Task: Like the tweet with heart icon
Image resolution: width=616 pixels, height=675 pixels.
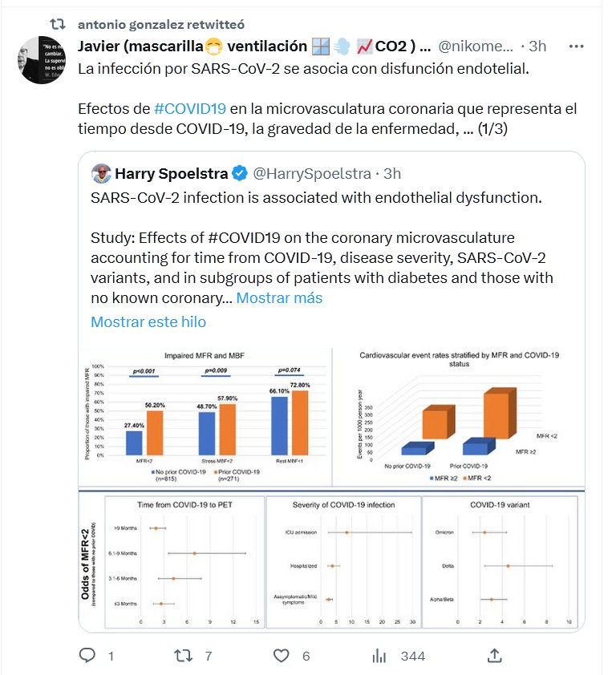Action: click(x=281, y=656)
